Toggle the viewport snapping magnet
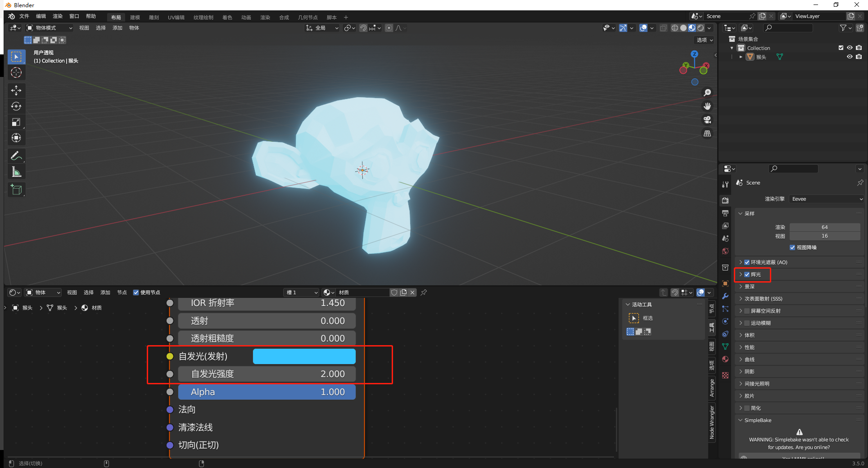 [x=363, y=28]
